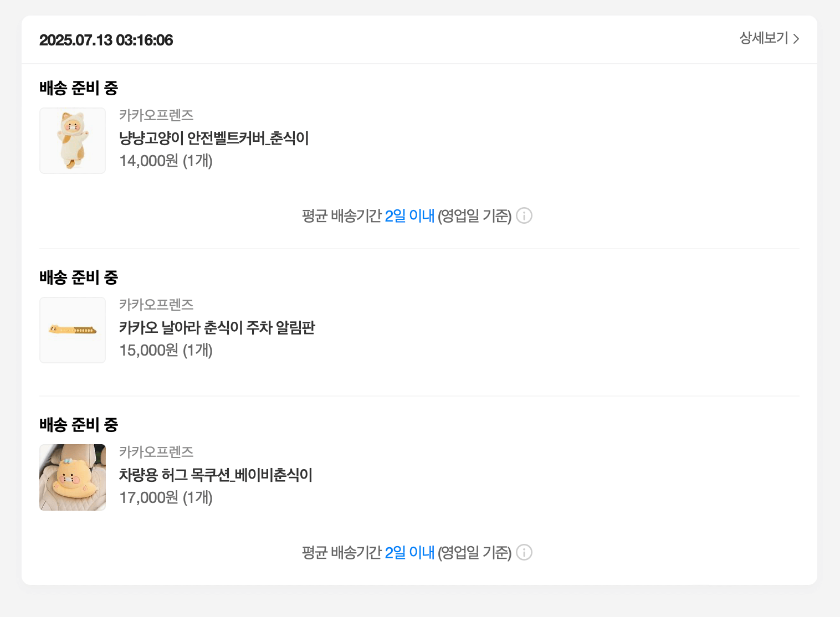Click the bottom 2일 이내 delivery link
This screenshot has width=840, height=617.
point(410,552)
